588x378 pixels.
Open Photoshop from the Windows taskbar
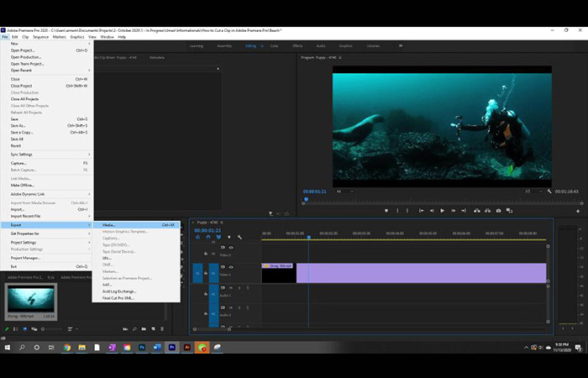pos(143,347)
